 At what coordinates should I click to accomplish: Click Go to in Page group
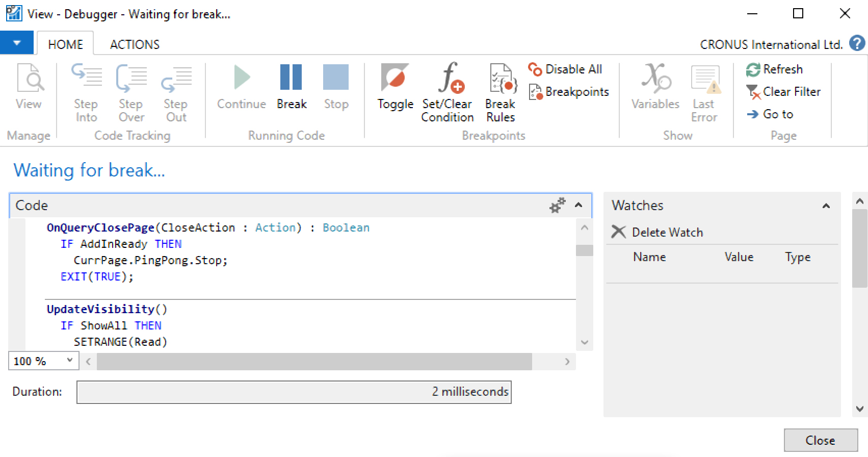(770, 114)
